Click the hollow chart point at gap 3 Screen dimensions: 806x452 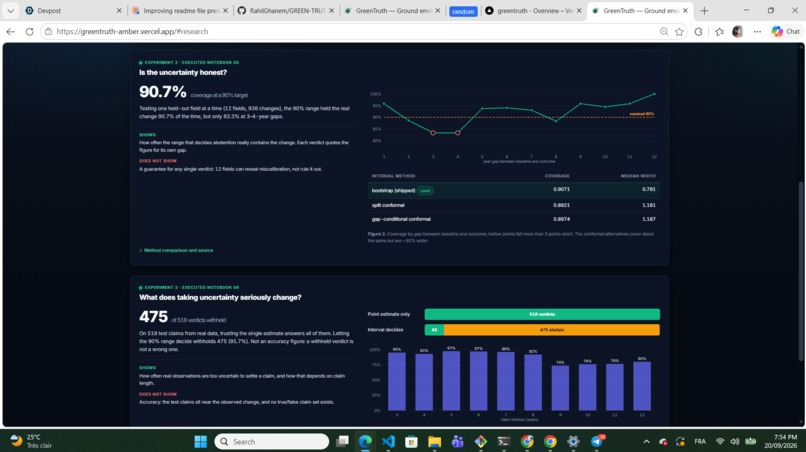[x=433, y=133]
